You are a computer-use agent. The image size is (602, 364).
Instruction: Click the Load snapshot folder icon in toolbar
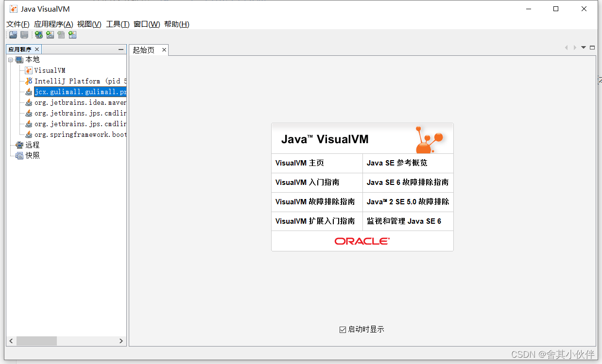pyautogui.click(x=13, y=35)
